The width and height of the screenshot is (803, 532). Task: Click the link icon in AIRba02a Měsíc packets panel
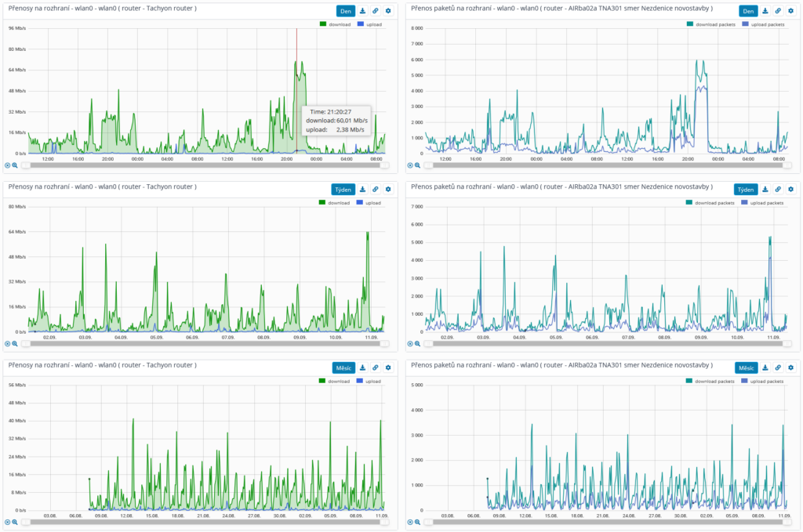pos(778,367)
